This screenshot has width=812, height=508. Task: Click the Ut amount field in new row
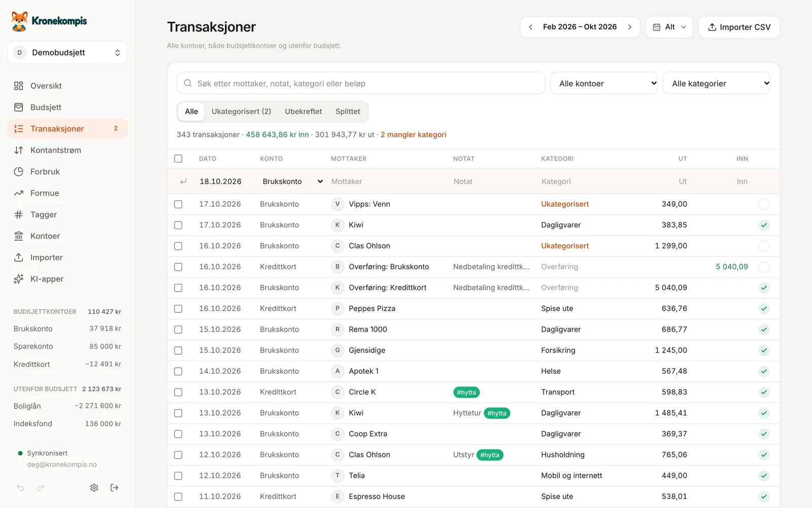(662, 181)
